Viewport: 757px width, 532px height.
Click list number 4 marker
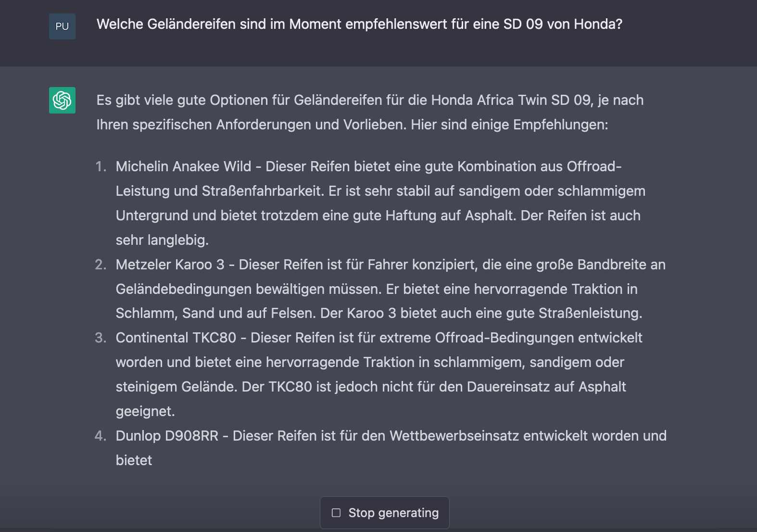pos(101,436)
